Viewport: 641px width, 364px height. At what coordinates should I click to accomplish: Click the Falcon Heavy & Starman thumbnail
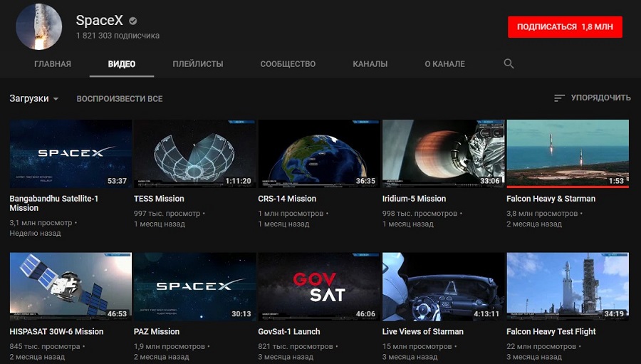[568, 154]
